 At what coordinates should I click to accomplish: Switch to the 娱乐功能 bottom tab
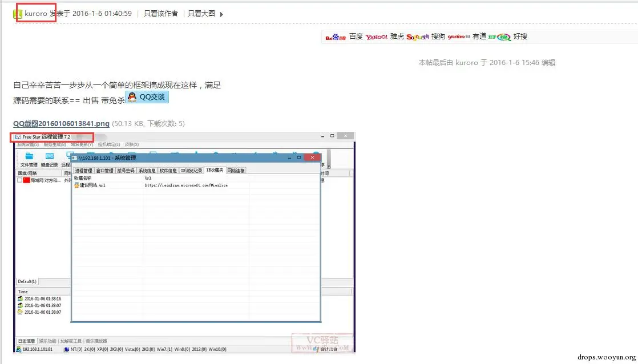[48, 341]
